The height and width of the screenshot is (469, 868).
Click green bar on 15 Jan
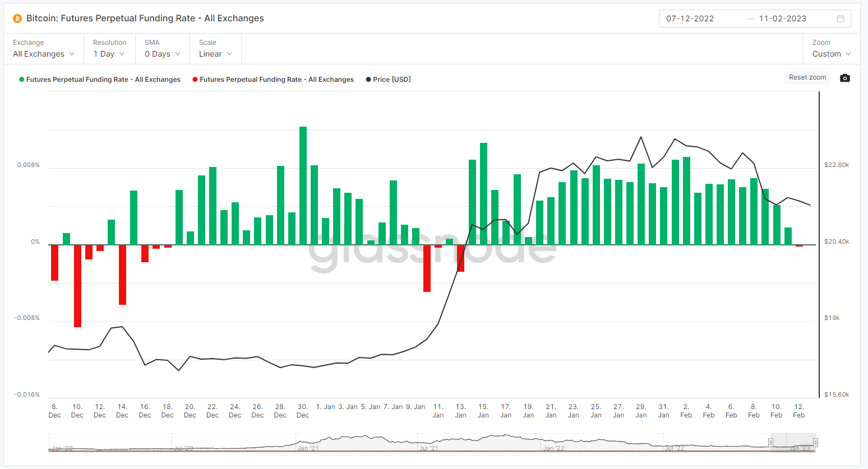[x=483, y=194]
